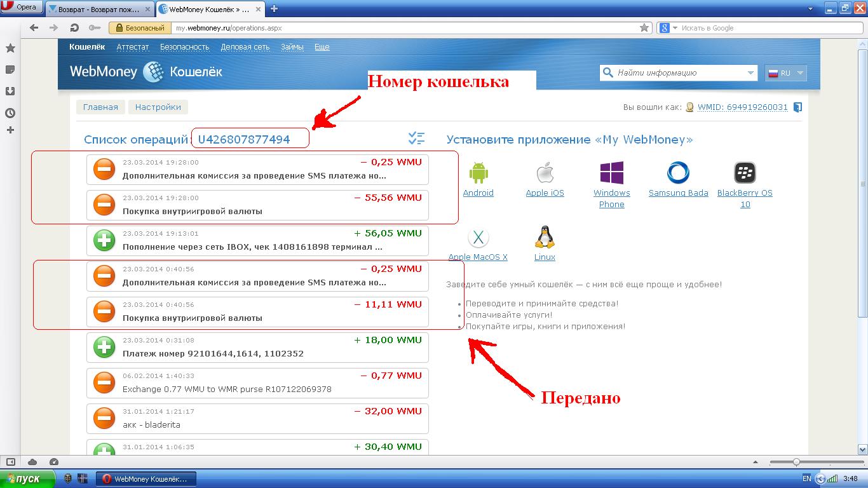Open 0:40:56 Покупка внутриигровой валюты 11,11 WMU
Screen dimensions: 868x488
(x=258, y=311)
